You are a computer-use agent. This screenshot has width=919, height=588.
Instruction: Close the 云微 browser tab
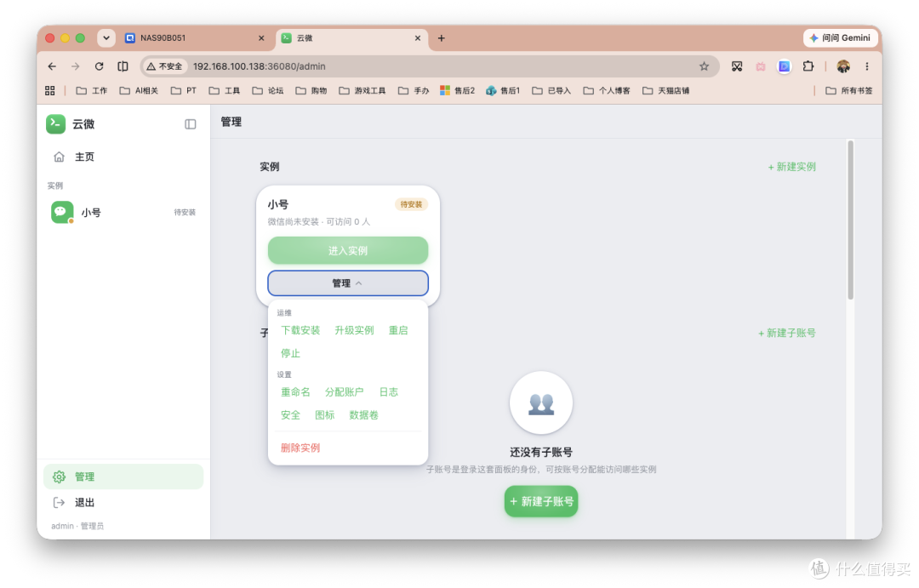point(417,38)
